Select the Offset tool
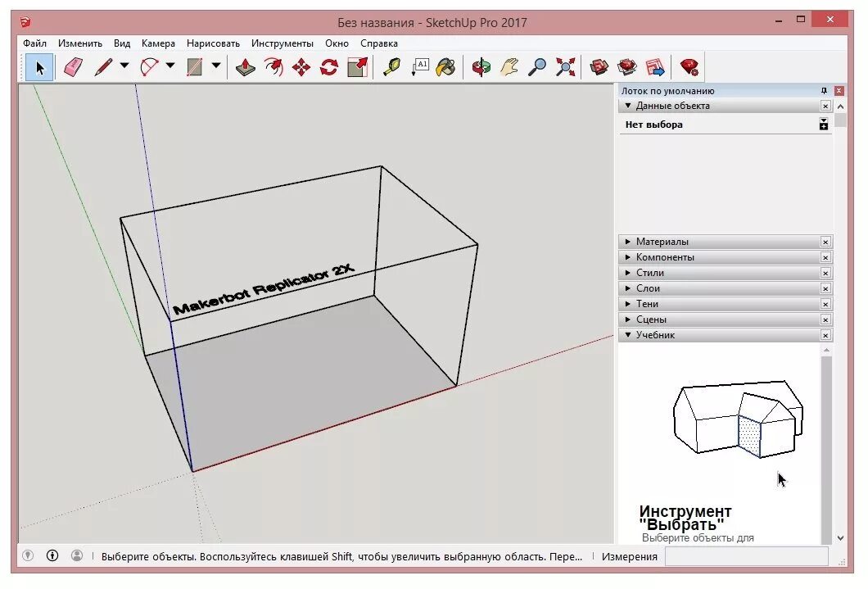The height and width of the screenshot is (589, 868). (274, 67)
